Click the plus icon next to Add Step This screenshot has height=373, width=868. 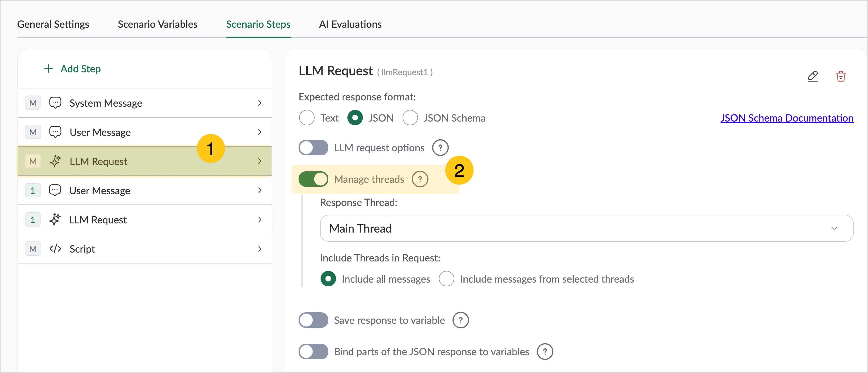click(x=49, y=69)
